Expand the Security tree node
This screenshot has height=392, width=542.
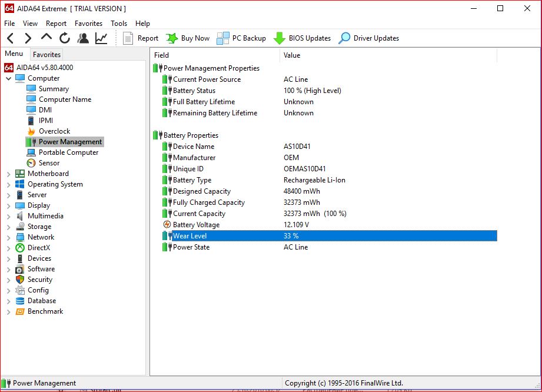(x=9, y=280)
